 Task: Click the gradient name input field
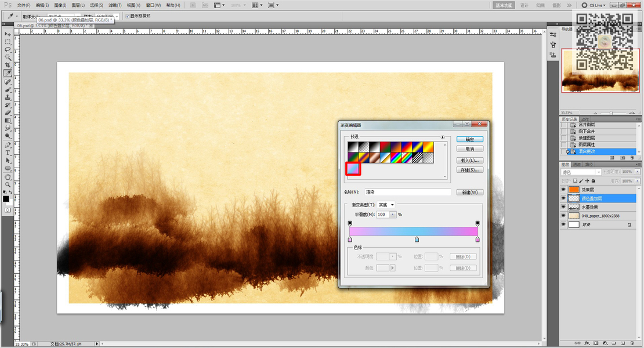408,192
